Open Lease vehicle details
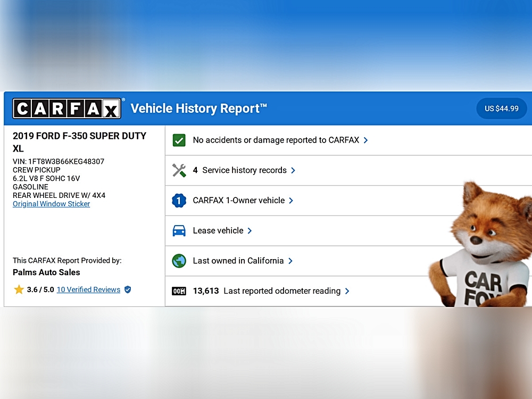The width and height of the screenshot is (532, 399). (x=348, y=231)
